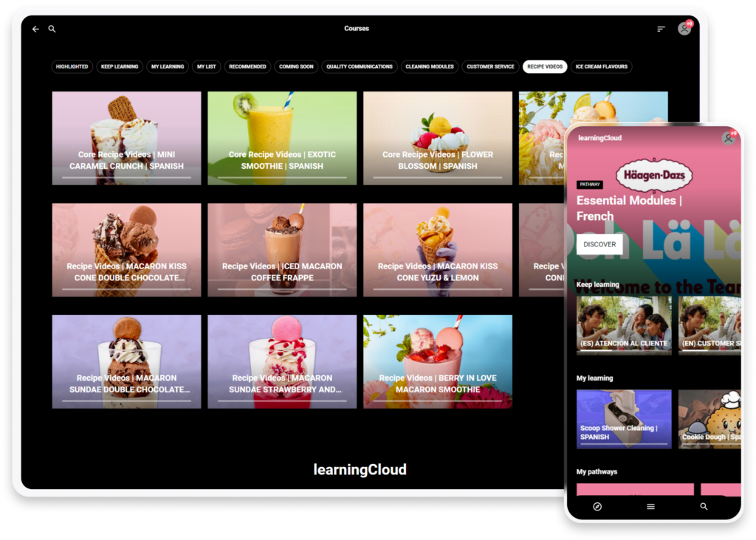The image size is (756, 540).
Task: Tap the search icon in phone bottom bar
Action: click(704, 506)
